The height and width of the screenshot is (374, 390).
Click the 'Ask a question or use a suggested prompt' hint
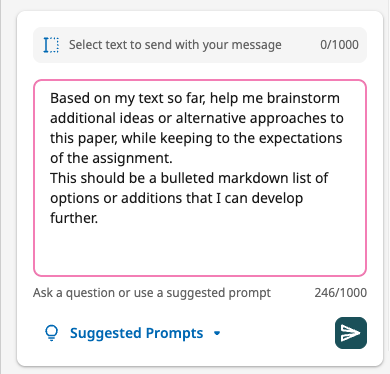click(152, 293)
